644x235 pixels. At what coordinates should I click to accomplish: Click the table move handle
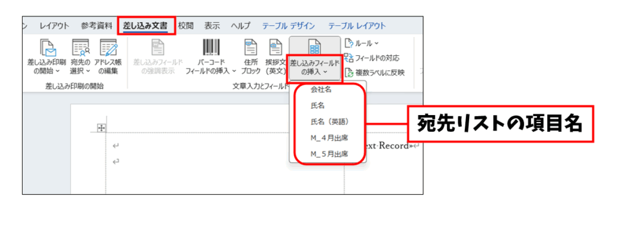coord(101,128)
